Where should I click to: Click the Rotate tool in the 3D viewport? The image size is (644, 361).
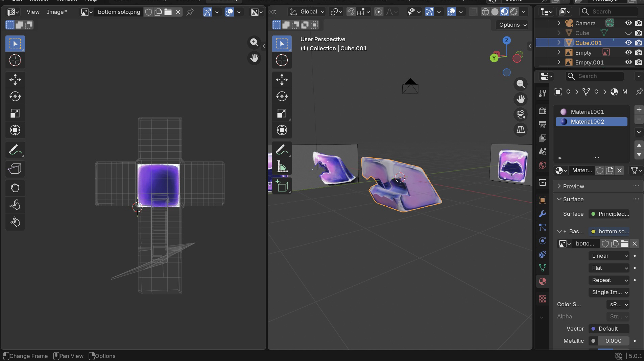[282, 97]
